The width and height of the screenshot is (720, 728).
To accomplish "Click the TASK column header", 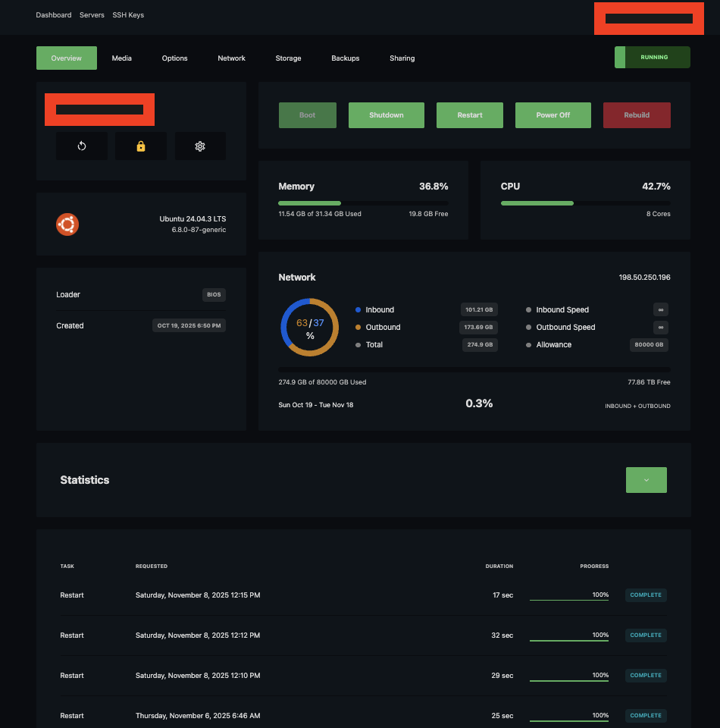I will (67, 566).
